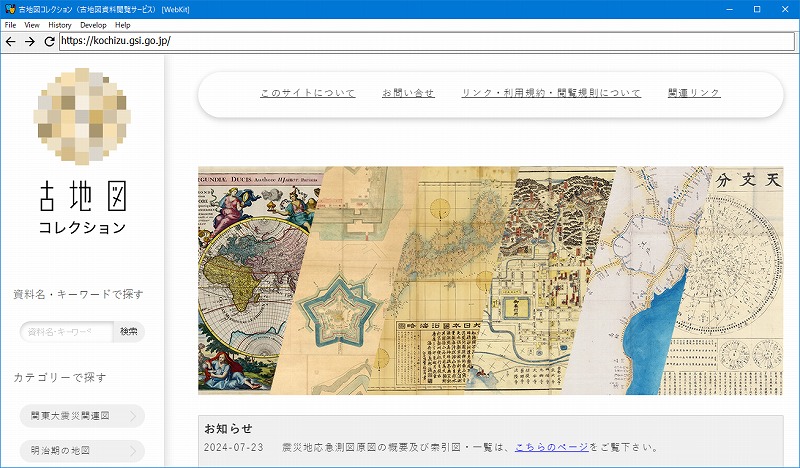Open the リンク・利用規約・閲覧規則について link
Image resolution: width=800 pixels, height=468 pixels.
pos(551,93)
